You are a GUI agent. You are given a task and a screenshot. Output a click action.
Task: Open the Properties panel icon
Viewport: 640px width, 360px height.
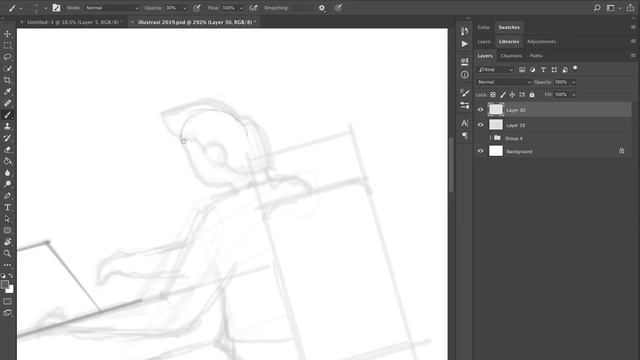pyautogui.click(x=464, y=61)
